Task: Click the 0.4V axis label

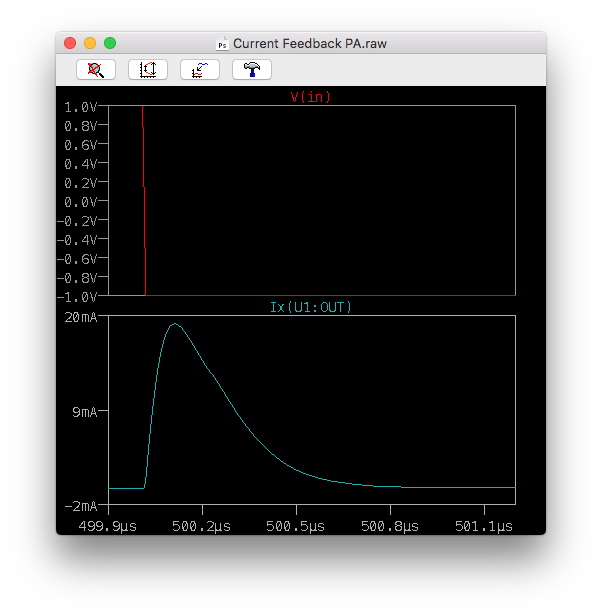Action: [80, 164]
